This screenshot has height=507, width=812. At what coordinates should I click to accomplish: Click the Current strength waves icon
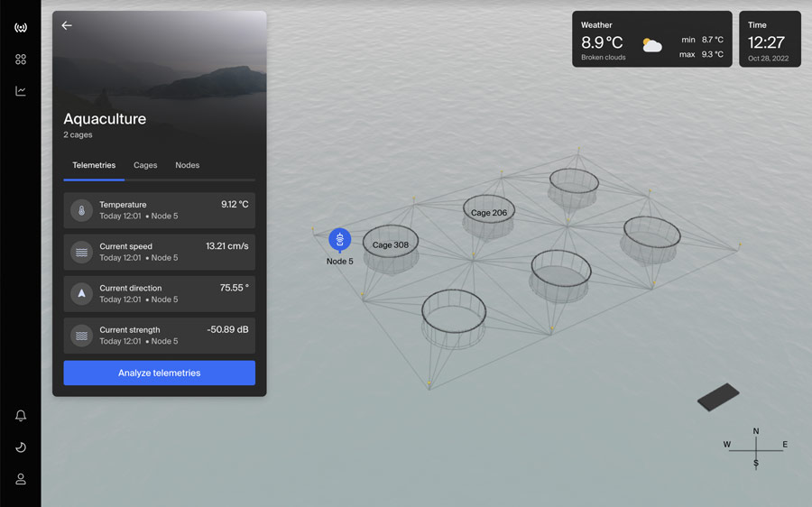click(81, 336)
